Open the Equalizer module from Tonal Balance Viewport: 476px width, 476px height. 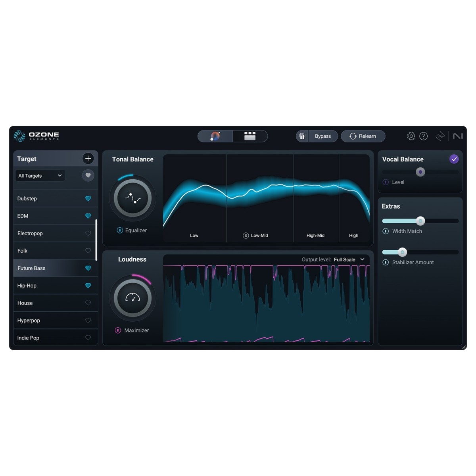click(132, 230)
